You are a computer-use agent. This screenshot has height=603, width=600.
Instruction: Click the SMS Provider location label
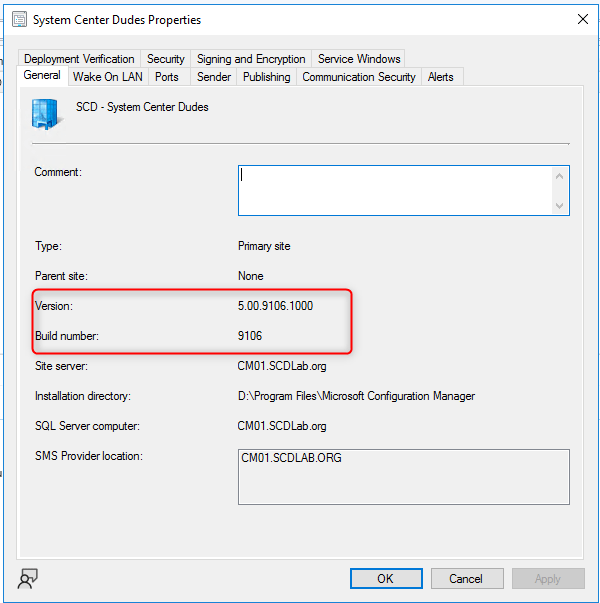click(89, 456)
